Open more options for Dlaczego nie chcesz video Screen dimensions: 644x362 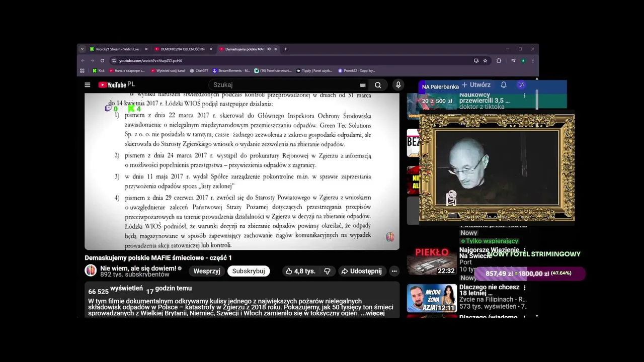pyautogui.click(x=524, y=288)
